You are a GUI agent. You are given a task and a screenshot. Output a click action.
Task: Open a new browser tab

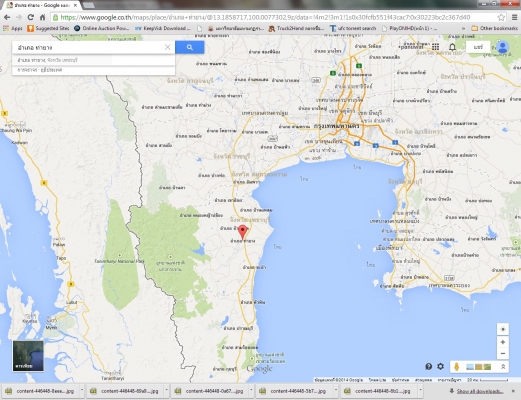[x=88, y=5]
